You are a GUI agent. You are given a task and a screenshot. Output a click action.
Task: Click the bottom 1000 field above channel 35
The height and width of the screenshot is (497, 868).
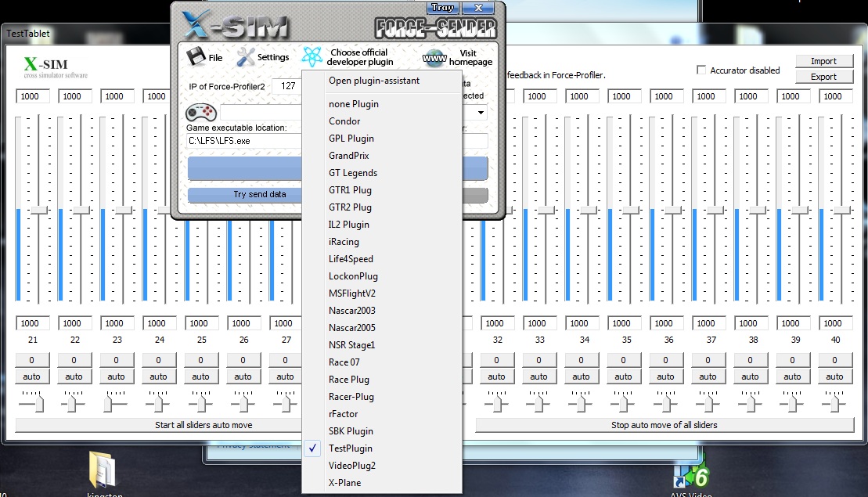tap(624, 323)
